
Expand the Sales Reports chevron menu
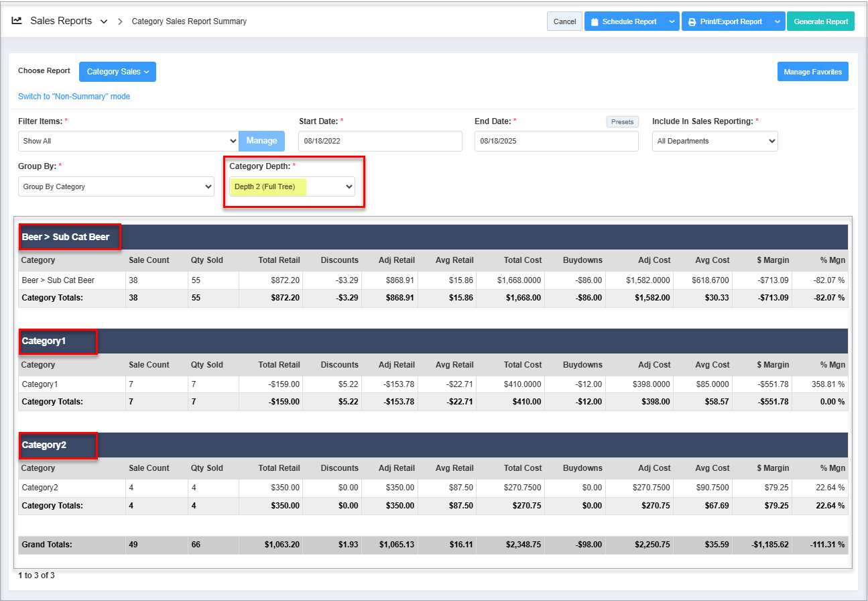click(104, 21)
